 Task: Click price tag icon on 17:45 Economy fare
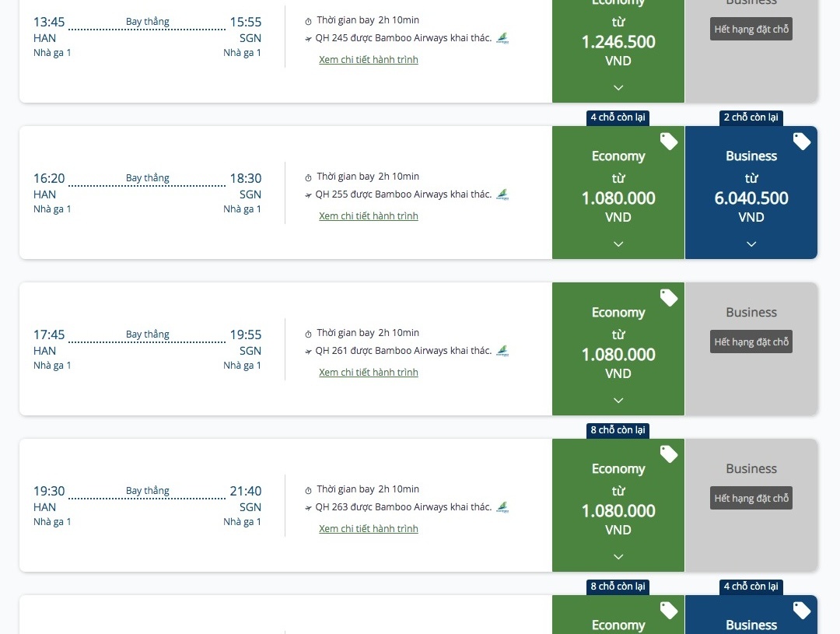point(669,298)
